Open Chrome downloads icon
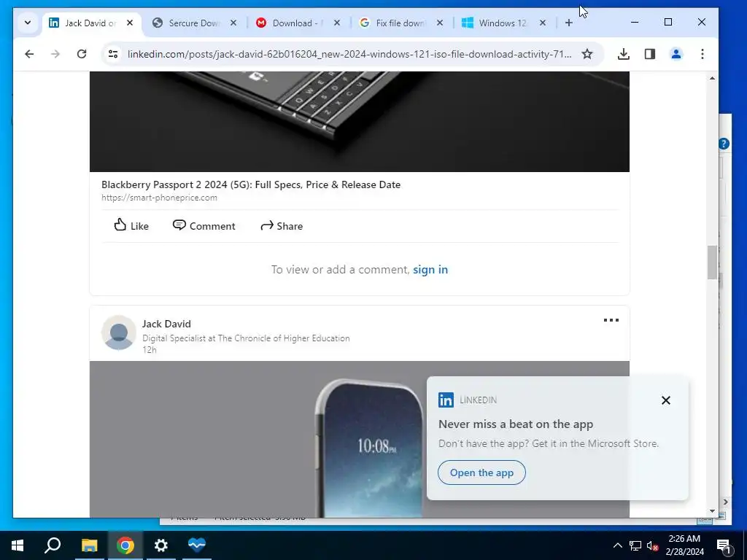This screenshot has width=747, height=560. tap(623, 54)
